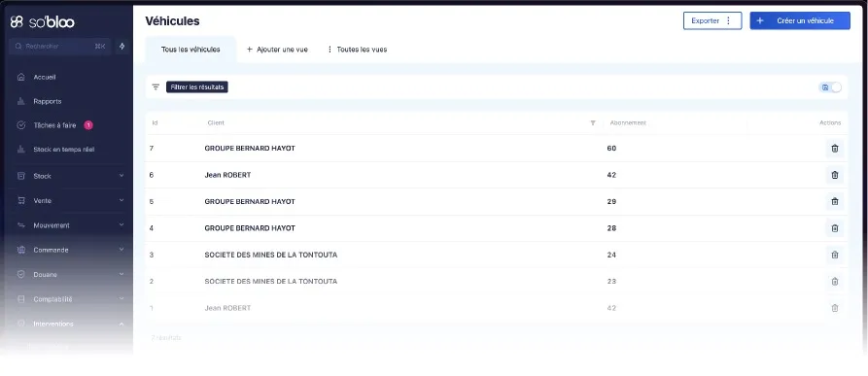The height and width of the screenshot is (376, 868).
Task: Delete vehicle row with Id 1
Action: pyautogui.click(x=835, y=308)
